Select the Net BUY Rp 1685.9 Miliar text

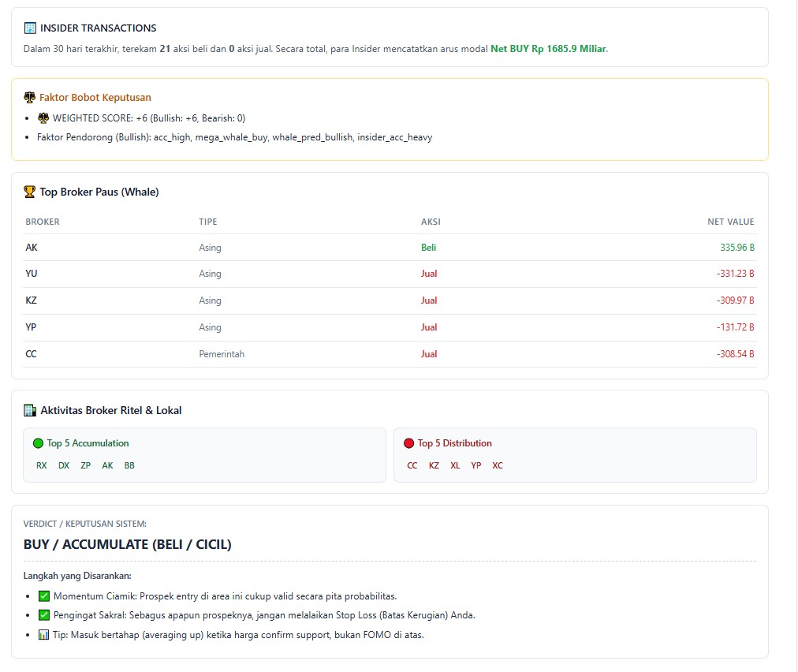click(x=548, y=49)
